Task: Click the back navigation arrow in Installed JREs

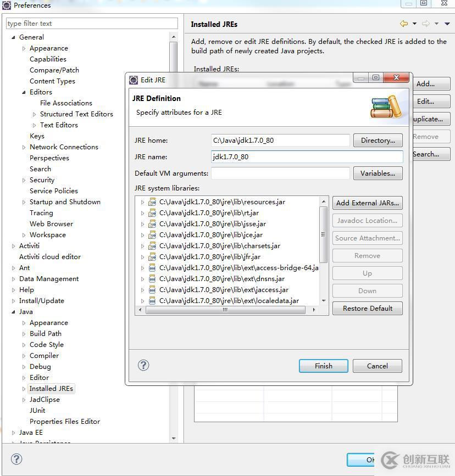Action: (404, 24)
